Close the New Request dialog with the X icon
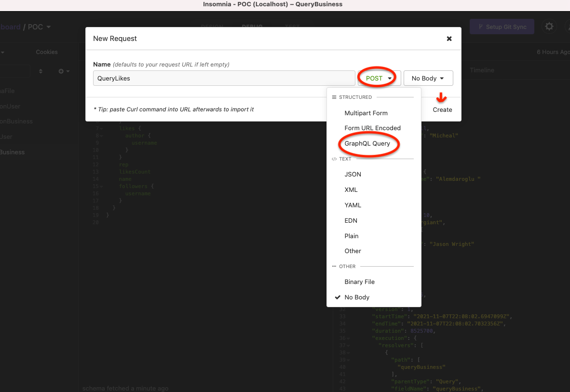570x392 pixels. [449, 38]
